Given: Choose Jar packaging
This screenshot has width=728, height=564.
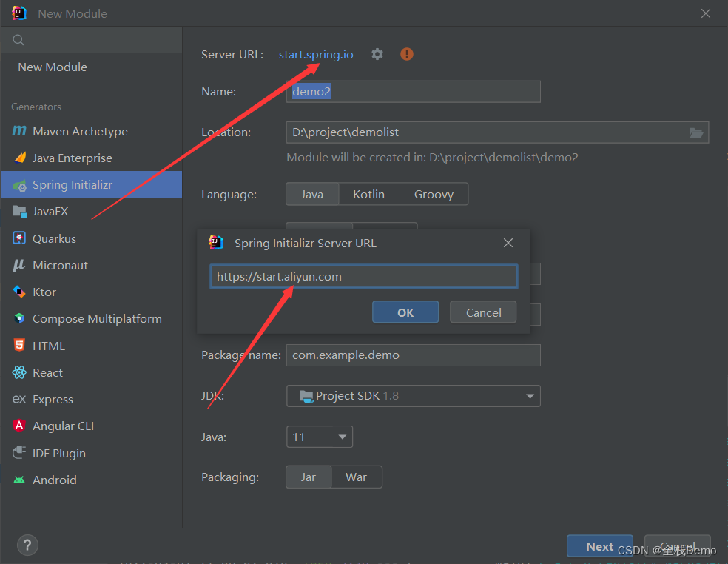Looking at the screenshot, I should pos(309,477).
